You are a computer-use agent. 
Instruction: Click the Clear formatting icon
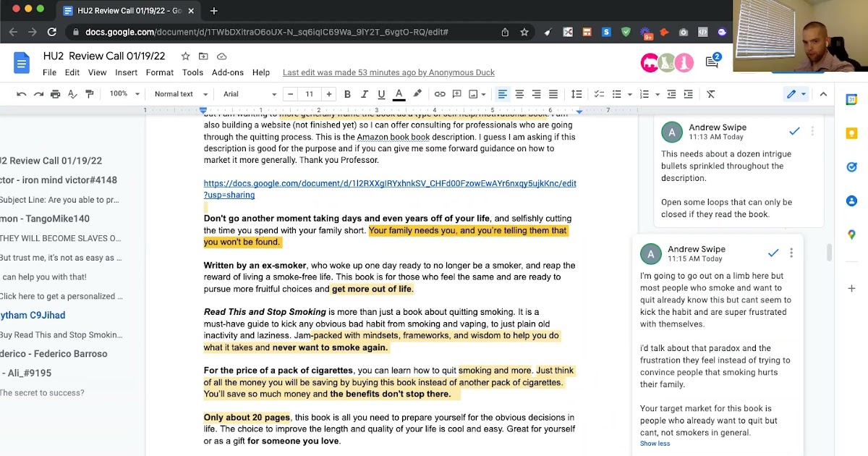pos(710,94)
